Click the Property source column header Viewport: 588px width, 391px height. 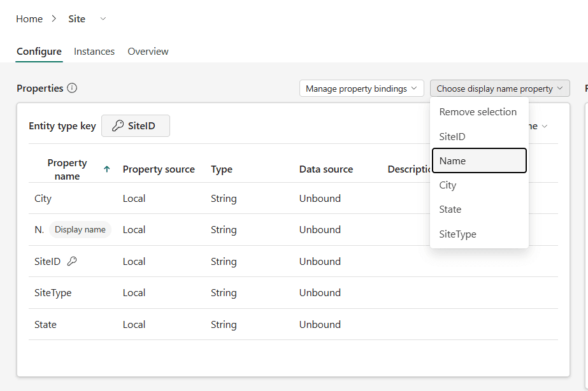(x=159, y=169)
